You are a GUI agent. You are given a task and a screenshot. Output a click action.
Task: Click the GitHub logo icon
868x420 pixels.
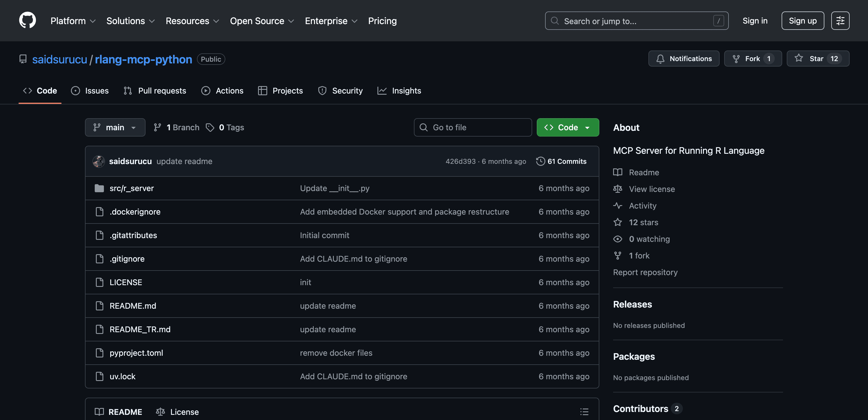tap(27, 21)
